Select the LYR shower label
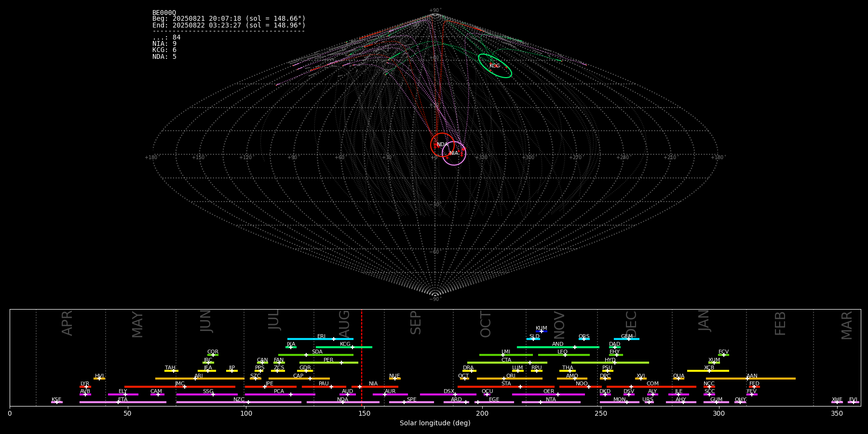This screenshot has height=434, width=868. coord(85,384)
